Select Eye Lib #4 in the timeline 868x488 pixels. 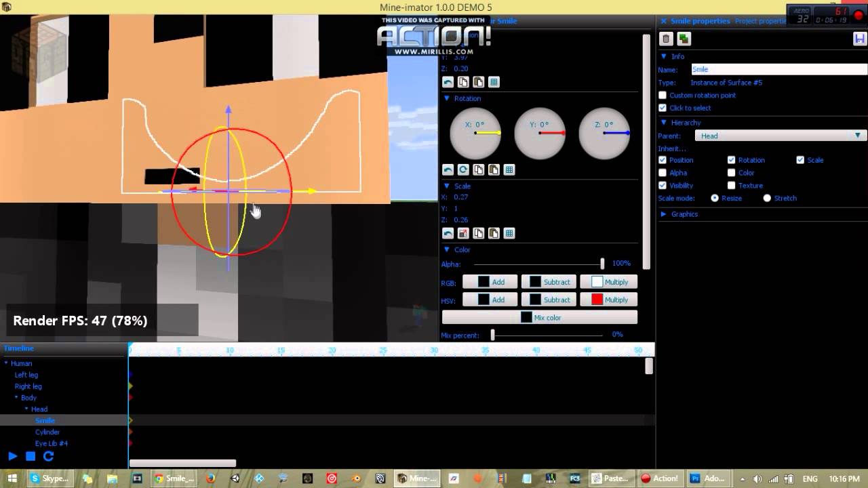[52, 444]
